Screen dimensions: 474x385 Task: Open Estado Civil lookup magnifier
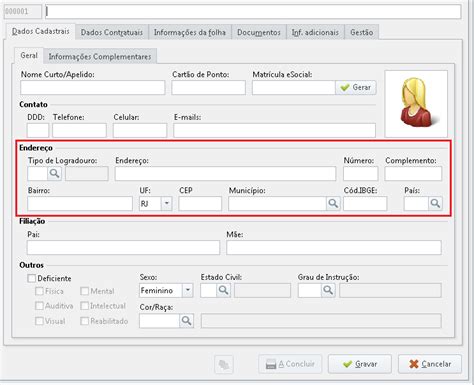[223, 290]
